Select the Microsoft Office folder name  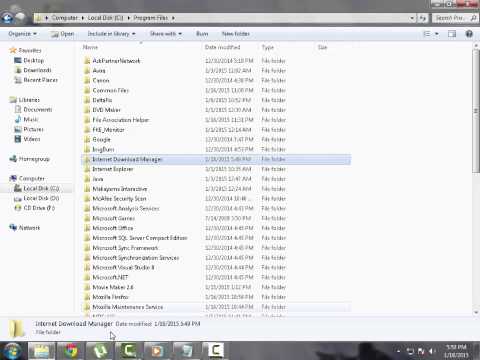click(113, 228)
